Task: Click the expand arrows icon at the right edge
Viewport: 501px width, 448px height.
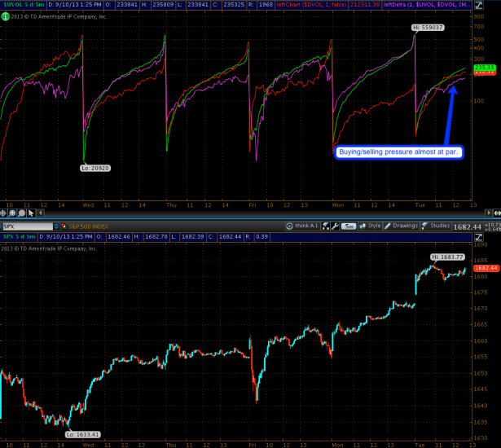Action: [497, 213]
